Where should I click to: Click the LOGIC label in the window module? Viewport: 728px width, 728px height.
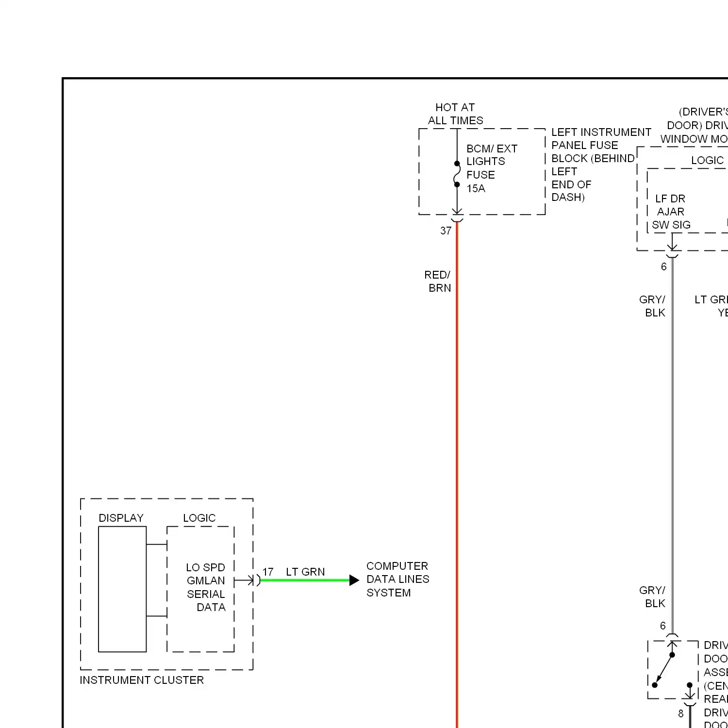[707, 161]
